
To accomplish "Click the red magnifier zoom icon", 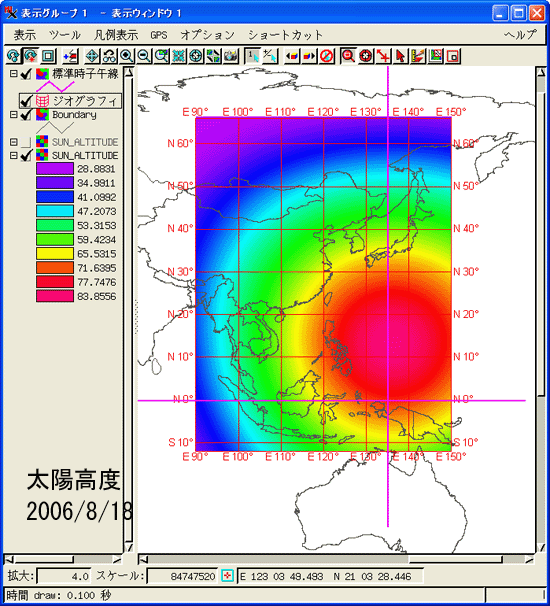I will click(348, 56).
